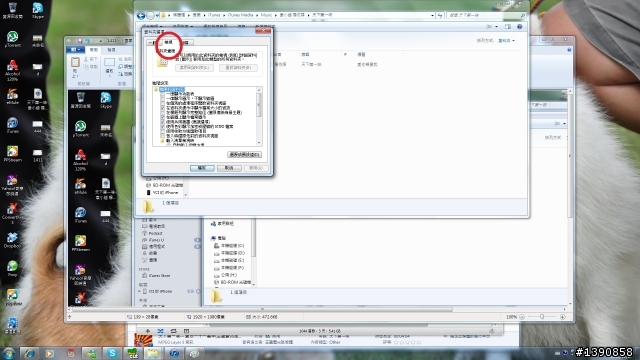Open Explorer recent pages dropdown arrow
This screenshot has height=360, width=640.
pyautogui.click(x=157, y=16)
